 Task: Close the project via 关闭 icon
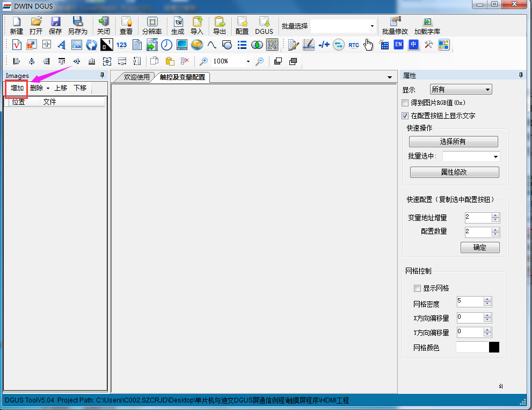pyautogui.click(x=104, y=26)
